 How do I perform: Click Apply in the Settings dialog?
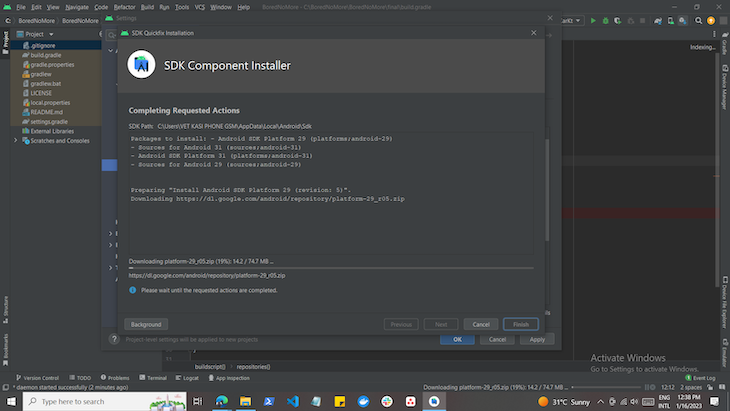[537, 339]
